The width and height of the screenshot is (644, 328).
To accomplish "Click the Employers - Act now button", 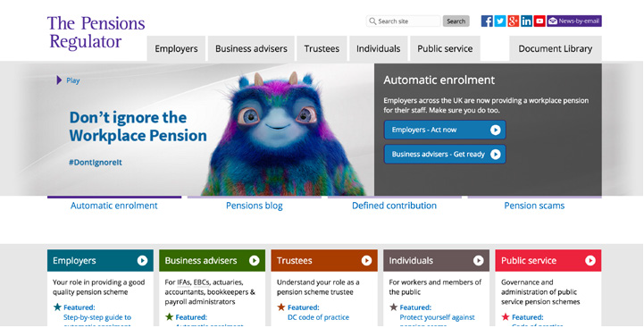I will (445, 130).
